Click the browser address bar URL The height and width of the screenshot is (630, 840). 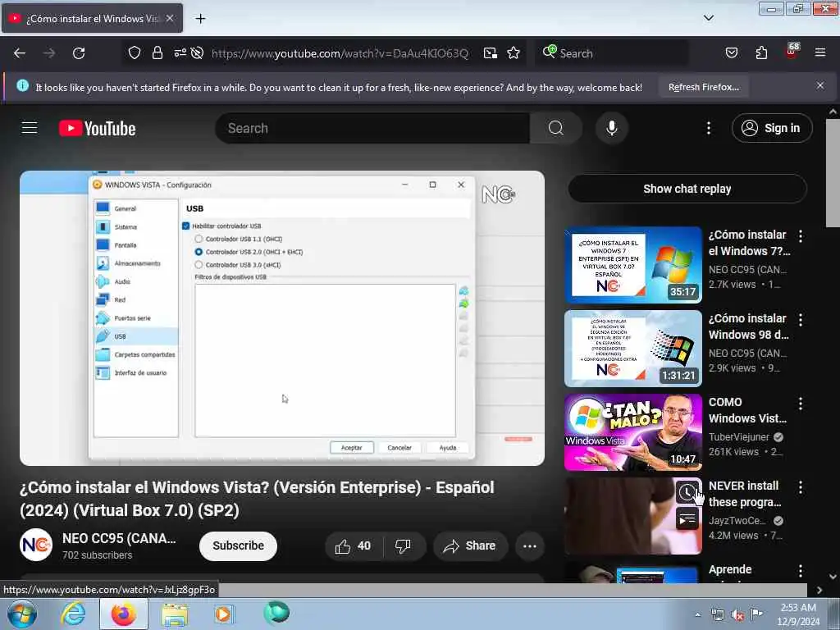[x=340, y=53]
